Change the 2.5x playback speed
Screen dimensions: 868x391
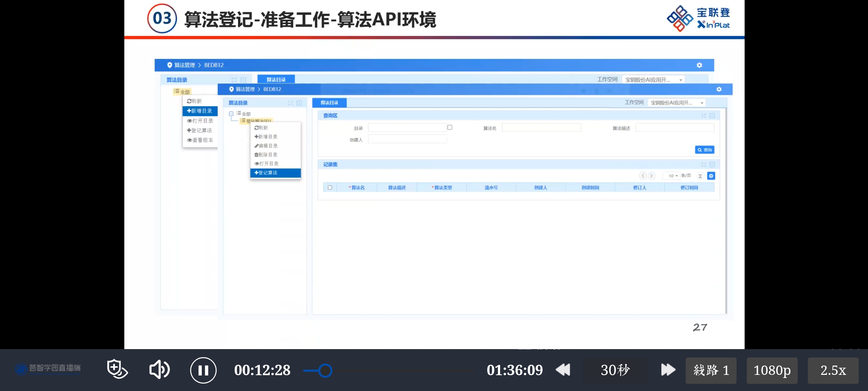[833, 371]
